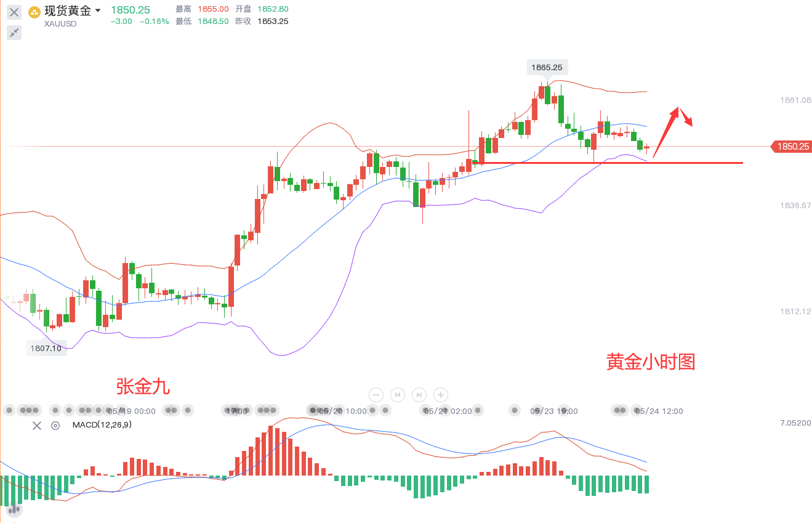Viewport: 812px width, 523px height.
Task: Select the 05/24 12:00 timeline marker
Action: point(659,411)
